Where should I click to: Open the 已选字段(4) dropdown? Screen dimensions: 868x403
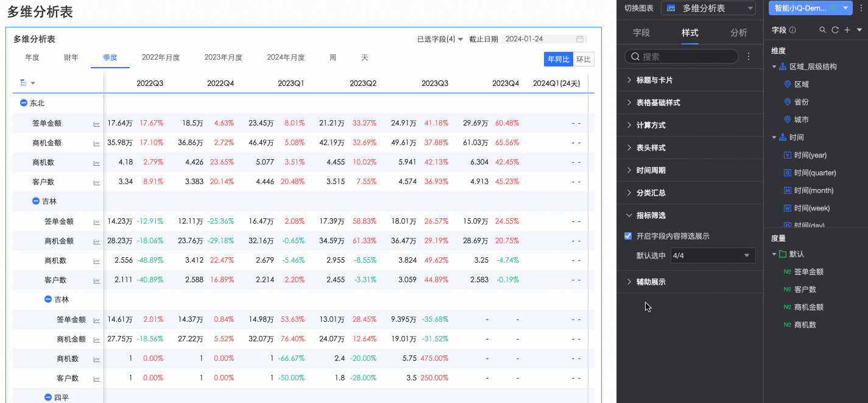pyautogui.click(x=440, y=39)
